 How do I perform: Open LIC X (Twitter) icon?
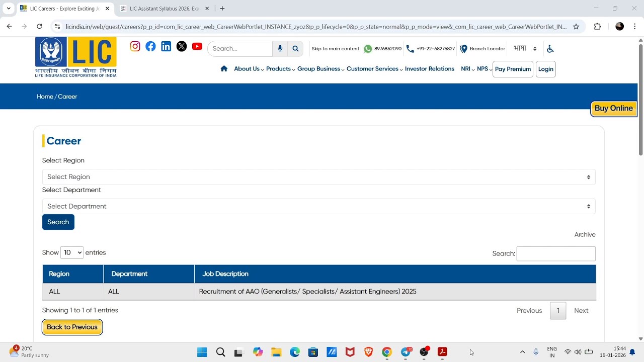click(182, 46)
